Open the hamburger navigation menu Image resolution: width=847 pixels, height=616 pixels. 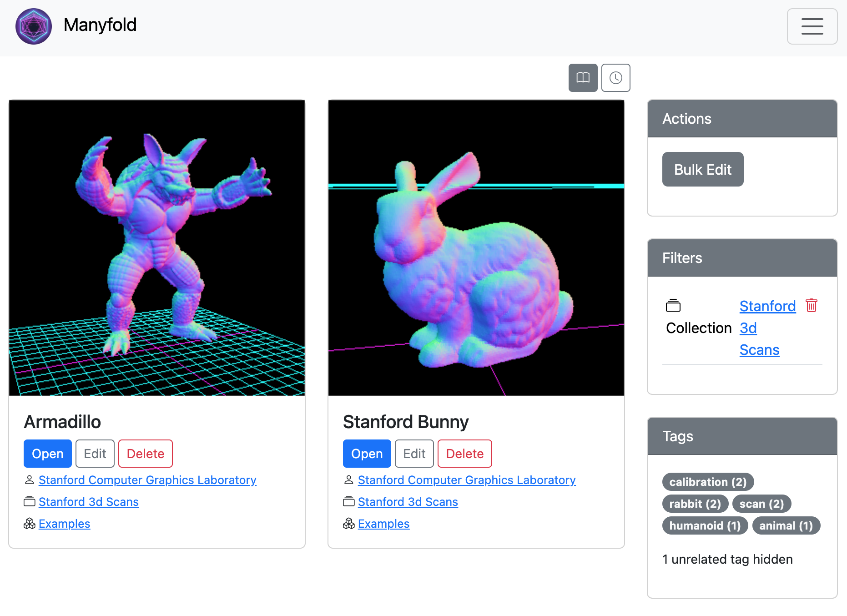point(812,26)
